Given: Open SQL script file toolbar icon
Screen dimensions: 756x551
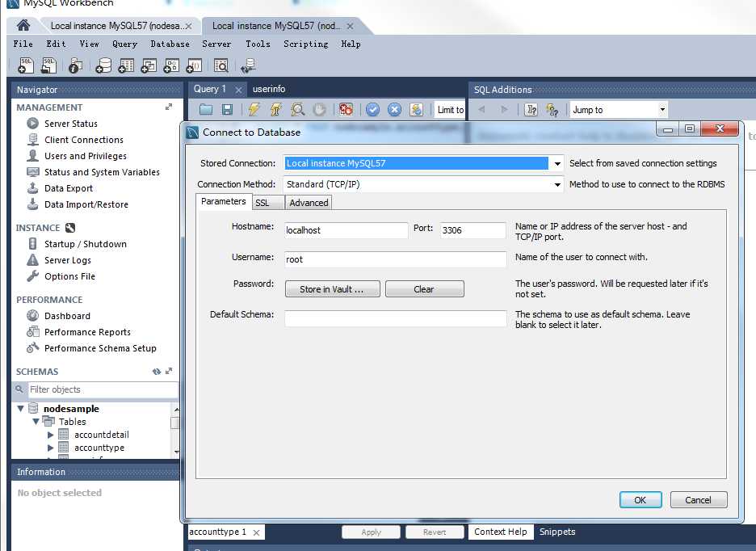Looking at the screenshot, I should (x=48, y=65).
